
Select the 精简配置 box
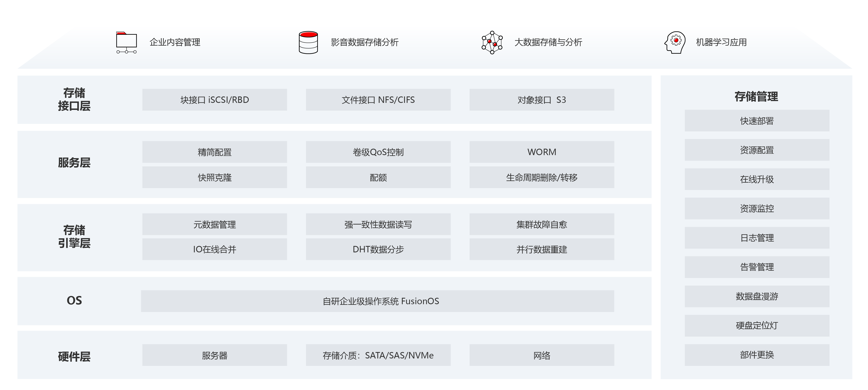tap(215, 152)
